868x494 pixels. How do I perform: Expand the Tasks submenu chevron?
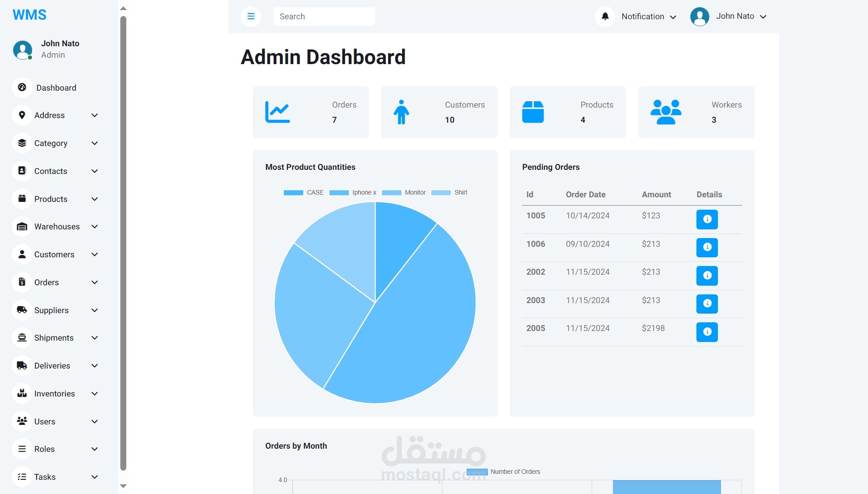click(95, 477)
